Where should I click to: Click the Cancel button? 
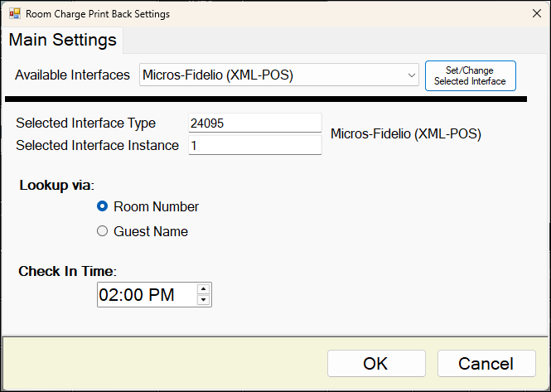[x=486, y=364]
